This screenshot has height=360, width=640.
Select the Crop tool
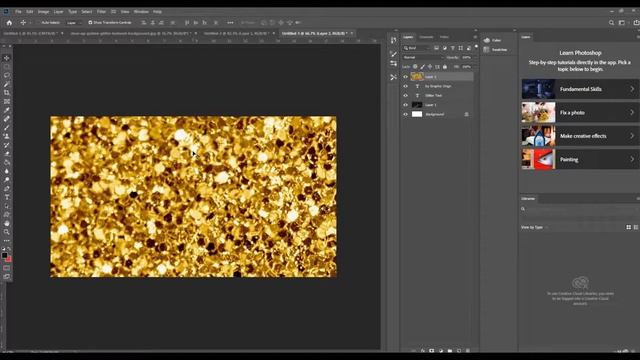click(x=7, y=93)
